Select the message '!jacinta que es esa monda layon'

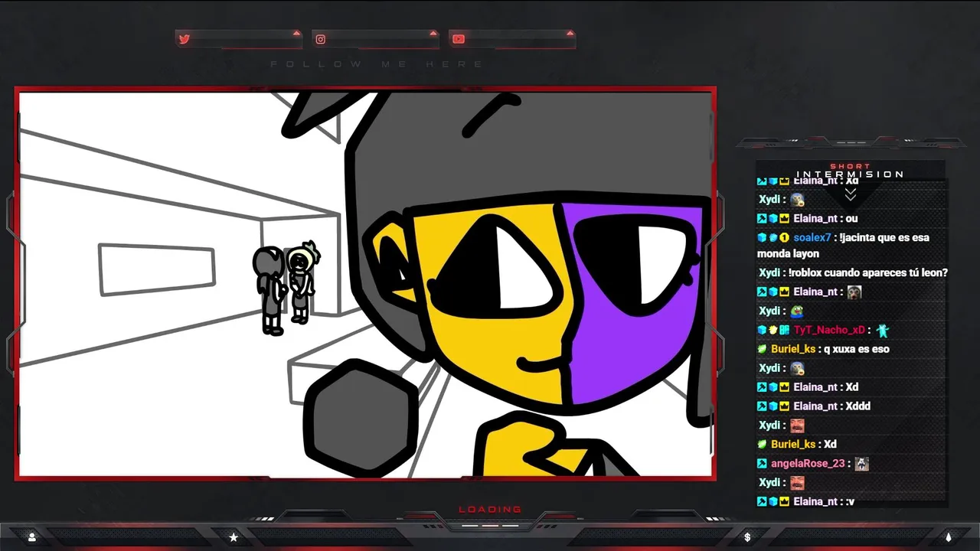click(x=843, y=246)
